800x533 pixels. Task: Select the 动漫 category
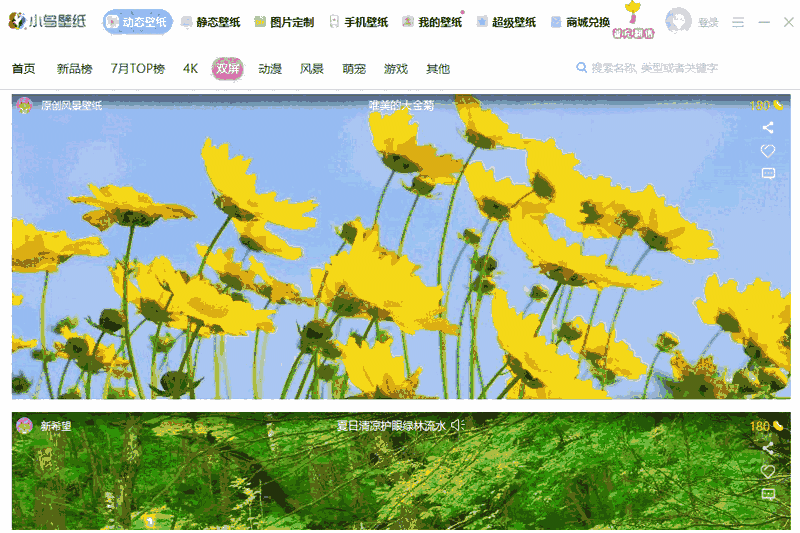tap(270, 68)
